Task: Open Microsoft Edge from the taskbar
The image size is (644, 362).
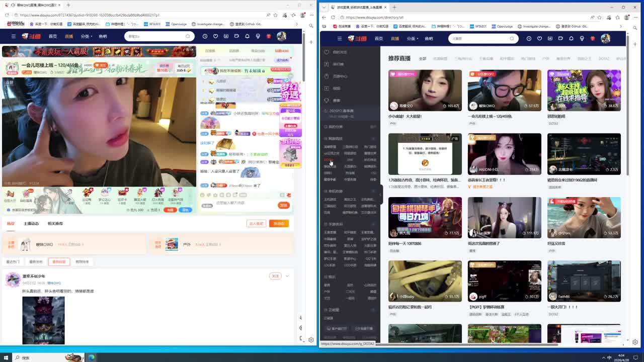Action: (x=92, y=357)
